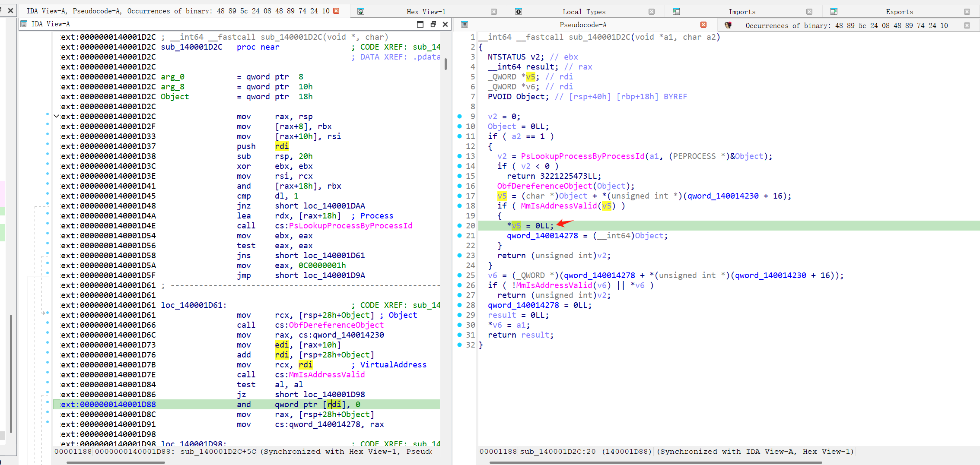Toggle breakpoint on pseudocode line 13
Image resolution: width=980 pixels, height=465 pixels.
click(459, 156)
